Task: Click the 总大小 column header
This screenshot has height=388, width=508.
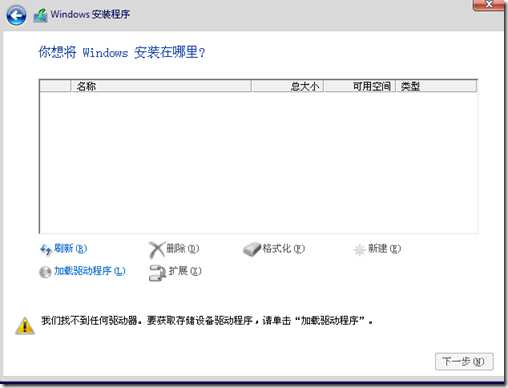Action: (287, 86)
